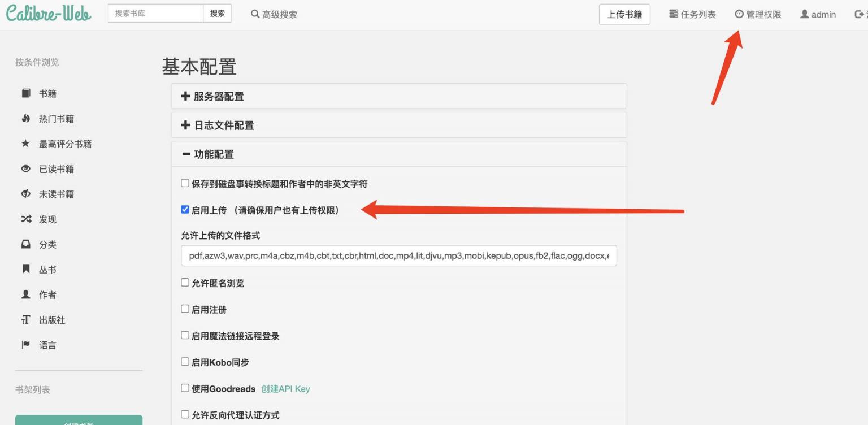
Task: Click the bookmark icon for 丛书
Action: (x=26, y=269)
